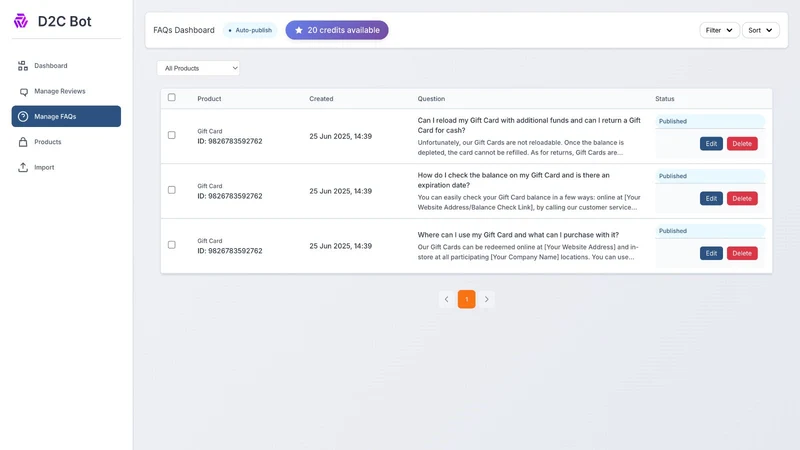This screenshot has height=450, width=800.
Task: Click the Created column header
Action: (x=321, y=99)
